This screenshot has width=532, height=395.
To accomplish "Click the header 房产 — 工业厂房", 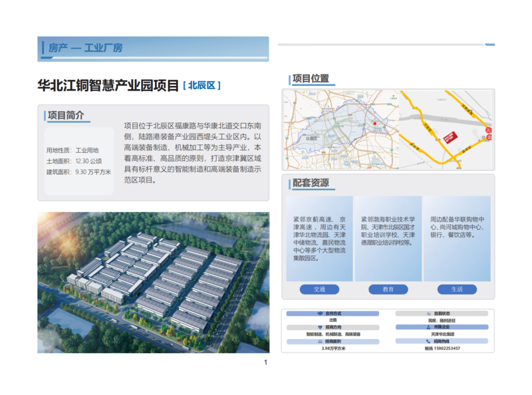I will pos(86,48).
